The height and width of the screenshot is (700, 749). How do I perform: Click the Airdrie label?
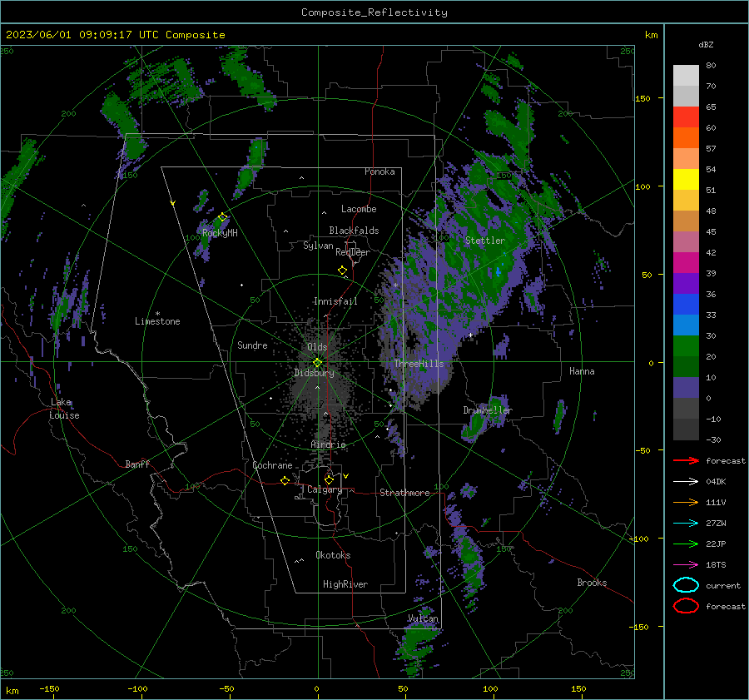click(328, 444)
